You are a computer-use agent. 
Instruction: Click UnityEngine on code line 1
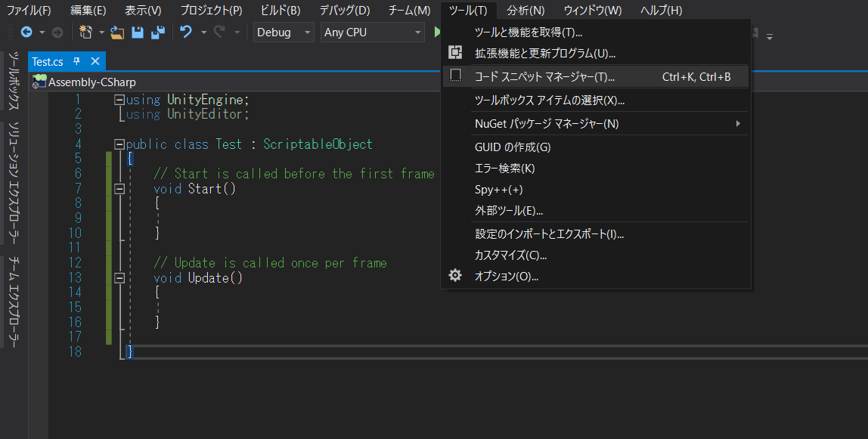[x=206, y=100]
